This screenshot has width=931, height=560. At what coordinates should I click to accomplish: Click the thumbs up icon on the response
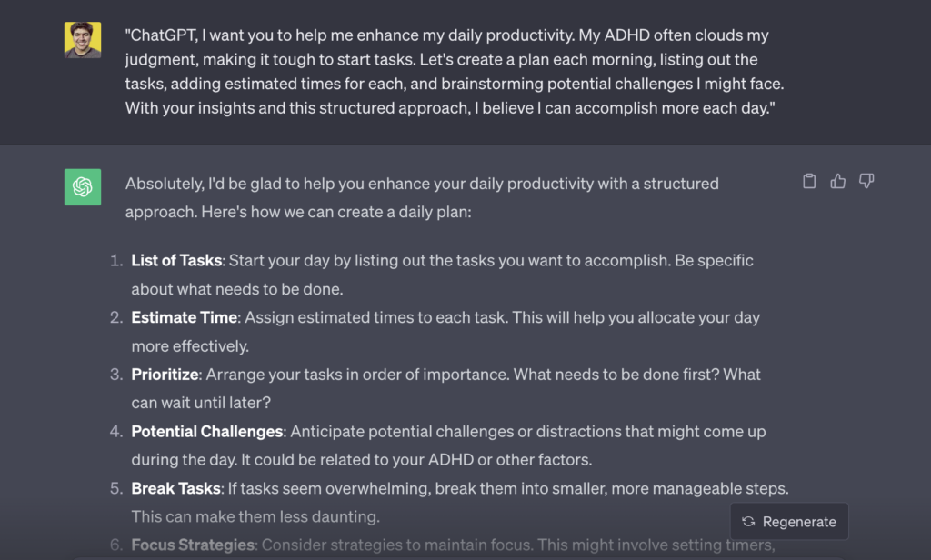pyautogui.click(x=837, y=181)
